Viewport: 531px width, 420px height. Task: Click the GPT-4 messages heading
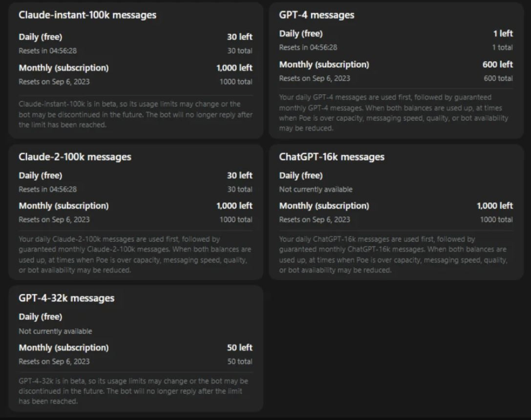coord(317,15)
